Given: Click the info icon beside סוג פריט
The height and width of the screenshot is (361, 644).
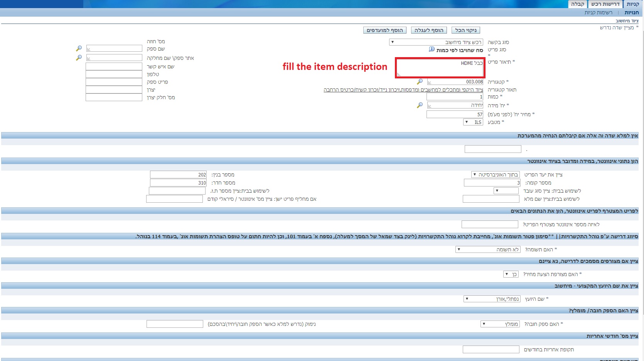Looking at the screenshot, I should pyautogui.click(x=432, y=49).
